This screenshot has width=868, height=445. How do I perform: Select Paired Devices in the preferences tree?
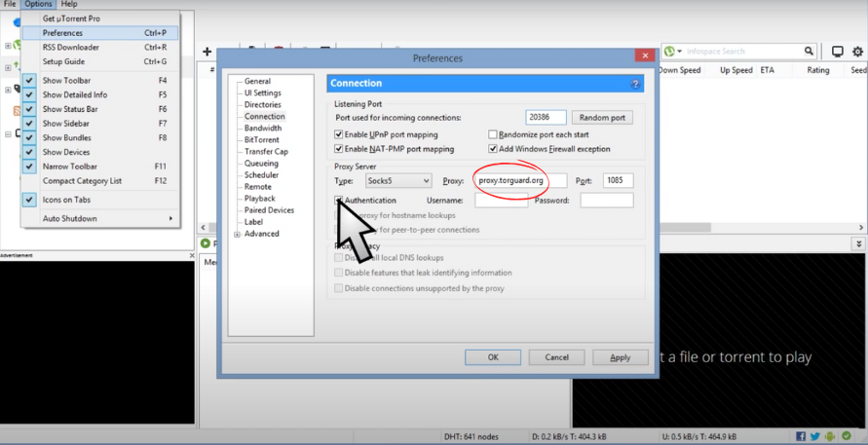(269, 209)
